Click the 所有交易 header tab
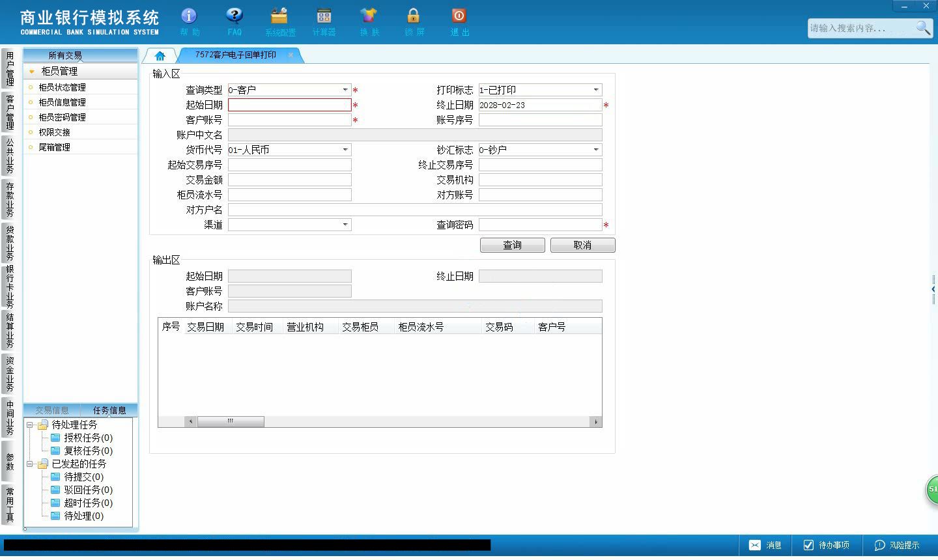Viewport: 938px width, 560px height. (x=65, y=55)
